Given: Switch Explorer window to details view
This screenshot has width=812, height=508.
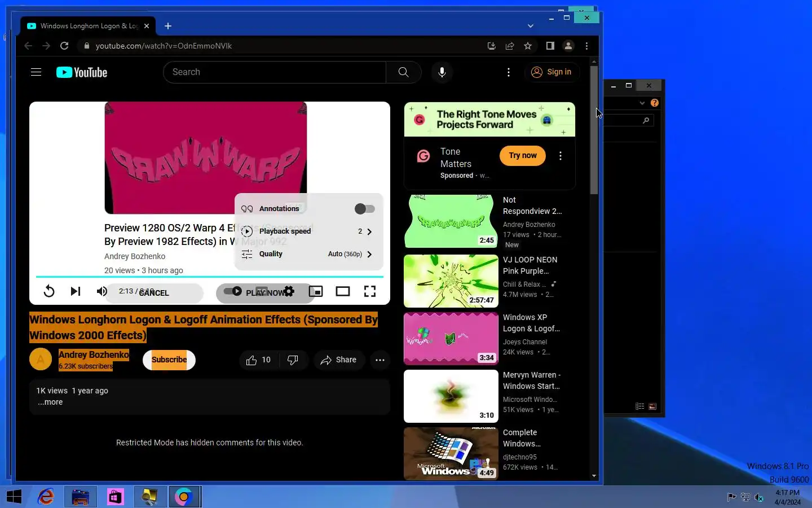Looking at the screenshot, I should pyautogui.click(x=640, y=406).
